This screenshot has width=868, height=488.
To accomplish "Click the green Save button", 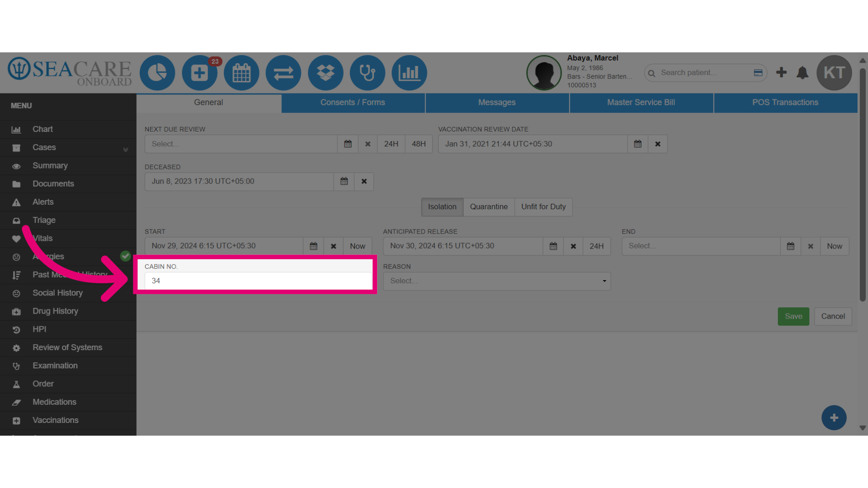I will 793,316.
